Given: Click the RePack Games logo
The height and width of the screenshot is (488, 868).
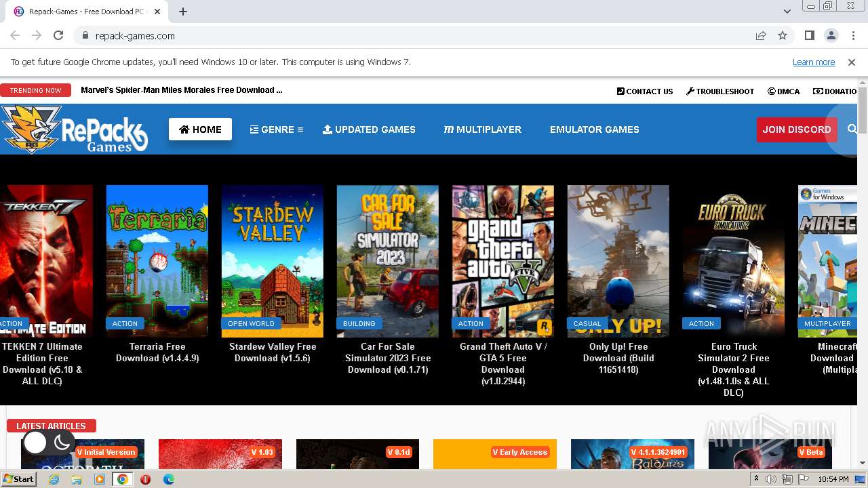Looking at the screenshot, I should click(x=74, y=129).
